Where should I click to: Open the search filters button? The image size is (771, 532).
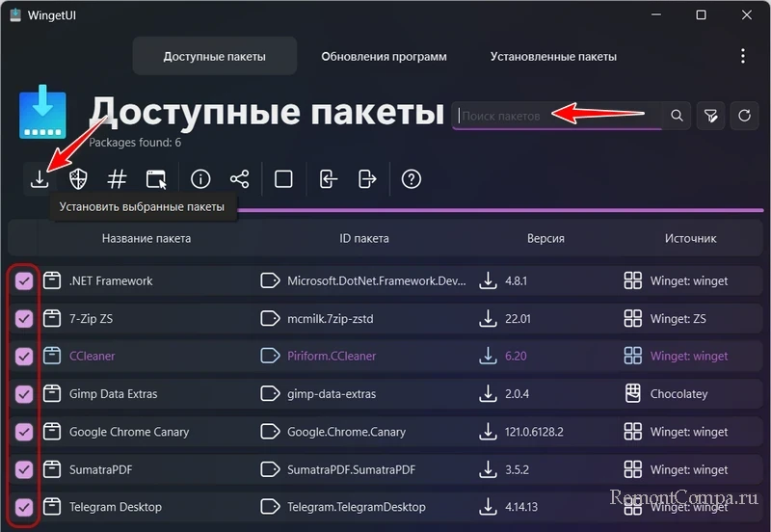pos(710,116)
